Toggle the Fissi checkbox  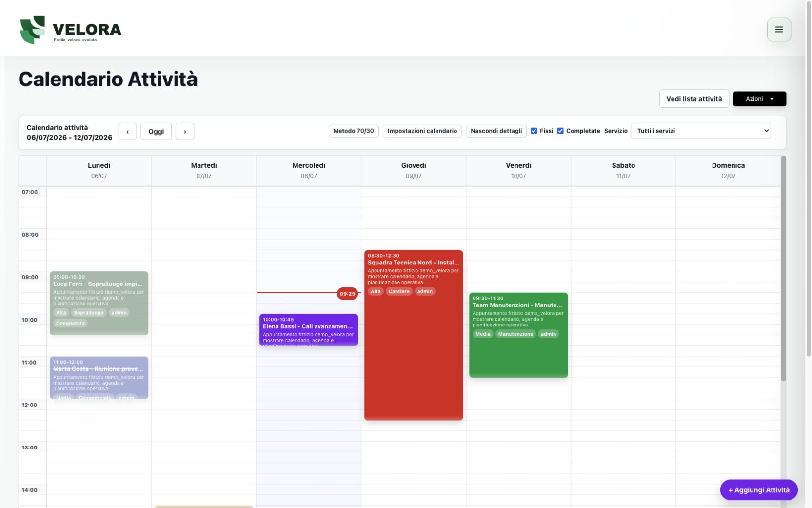(534, 131)
